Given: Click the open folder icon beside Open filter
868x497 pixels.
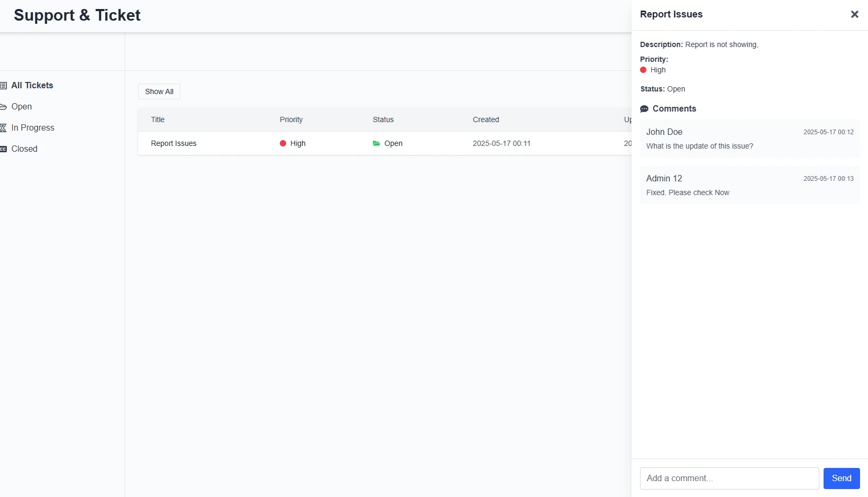Looking at the screenshot, I should [x=4, y=106].
